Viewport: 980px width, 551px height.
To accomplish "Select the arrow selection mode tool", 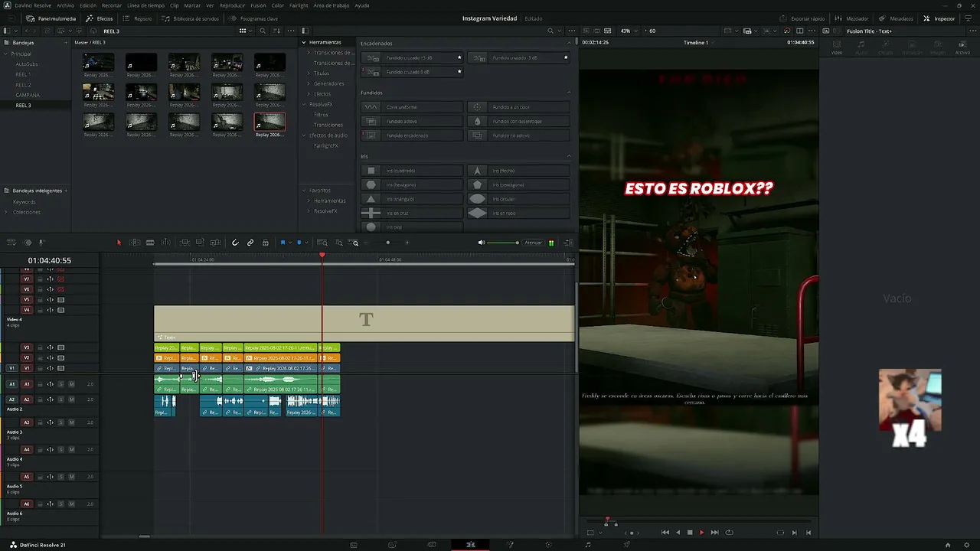I will (x=119, y=243).
